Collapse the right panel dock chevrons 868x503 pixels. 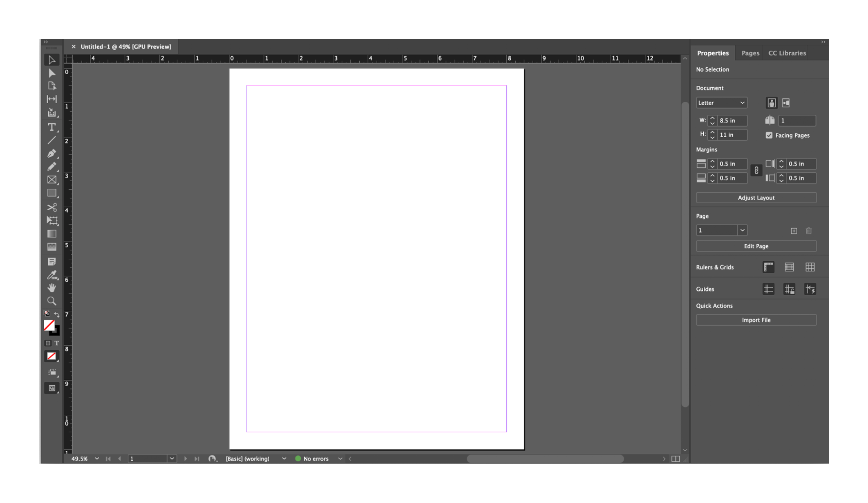click(823, 42)
